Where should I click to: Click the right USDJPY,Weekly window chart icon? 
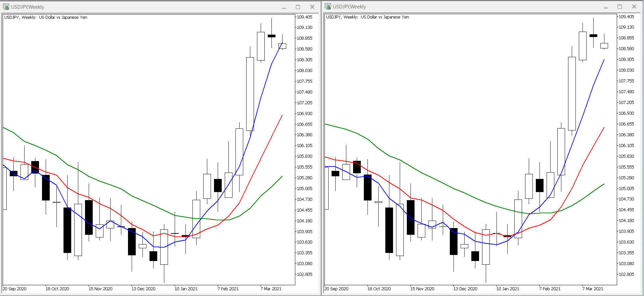click(328, 6)
